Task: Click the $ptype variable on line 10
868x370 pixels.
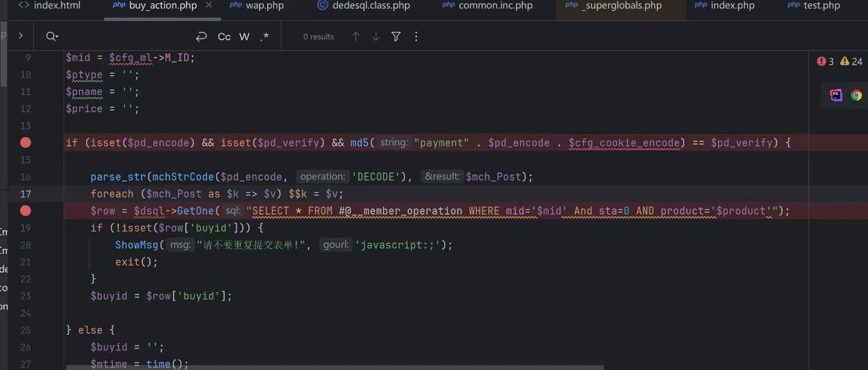Action: point(84,75)
